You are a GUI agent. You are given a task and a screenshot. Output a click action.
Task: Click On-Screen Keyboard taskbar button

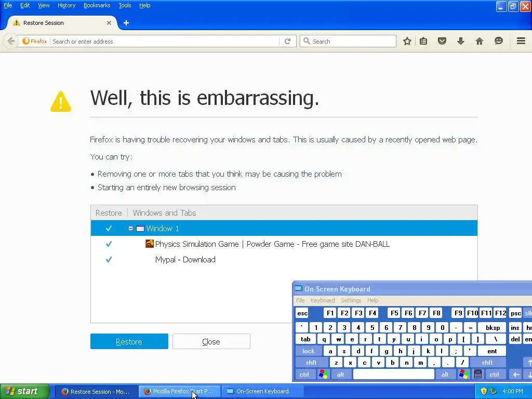click(262, 391)
